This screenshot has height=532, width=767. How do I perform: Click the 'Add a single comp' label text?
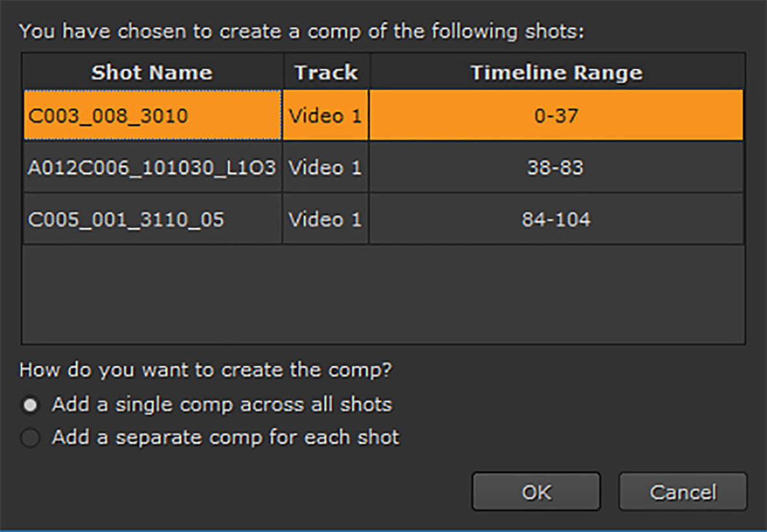point(222,405)
